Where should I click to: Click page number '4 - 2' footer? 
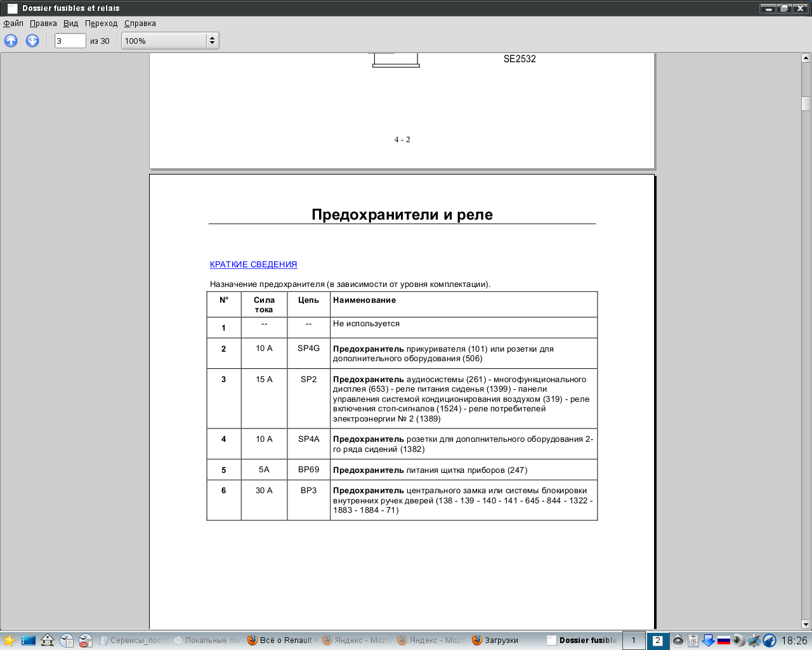[402, 140]
